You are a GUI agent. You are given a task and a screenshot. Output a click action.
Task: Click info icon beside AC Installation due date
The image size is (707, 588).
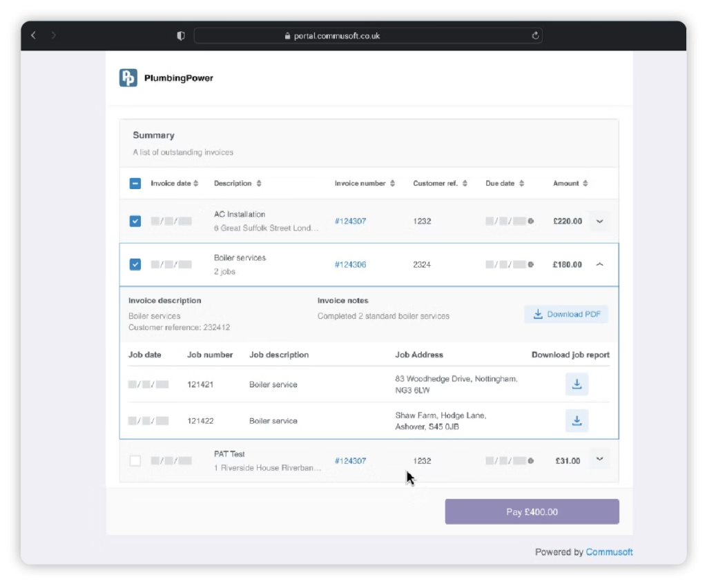[x=531, y=222]
